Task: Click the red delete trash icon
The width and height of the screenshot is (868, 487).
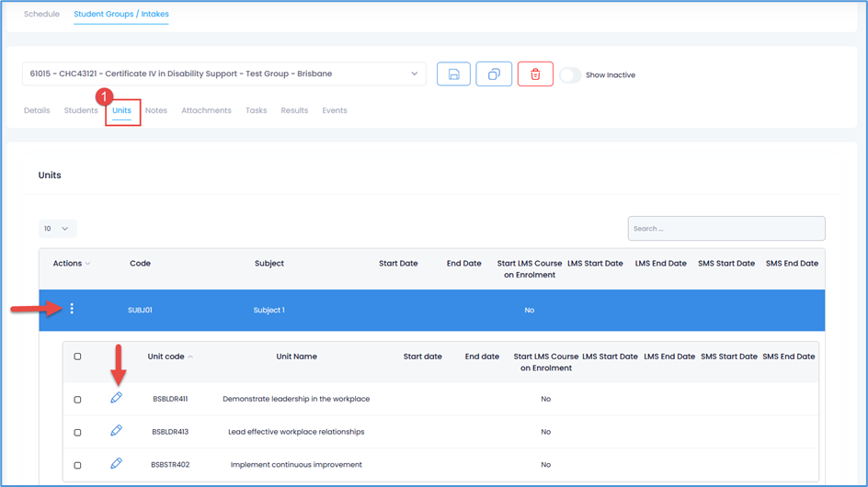Action: pos(535,74)
